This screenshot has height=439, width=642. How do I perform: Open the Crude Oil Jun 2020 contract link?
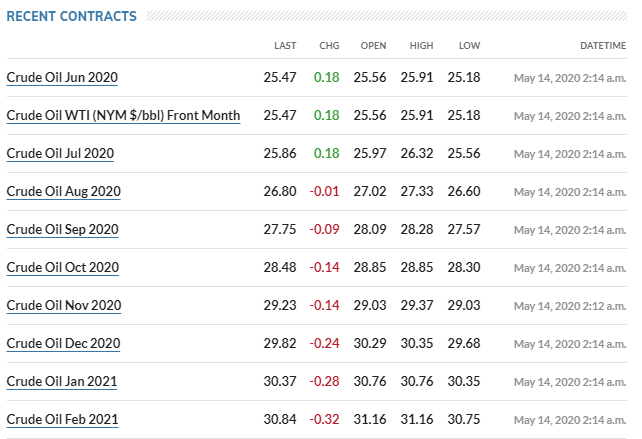click(62, 77)
